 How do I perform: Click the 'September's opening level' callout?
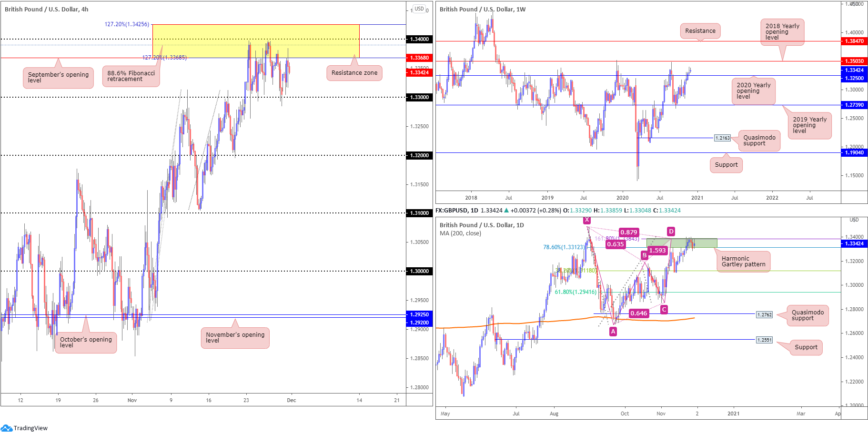[59, 78]
